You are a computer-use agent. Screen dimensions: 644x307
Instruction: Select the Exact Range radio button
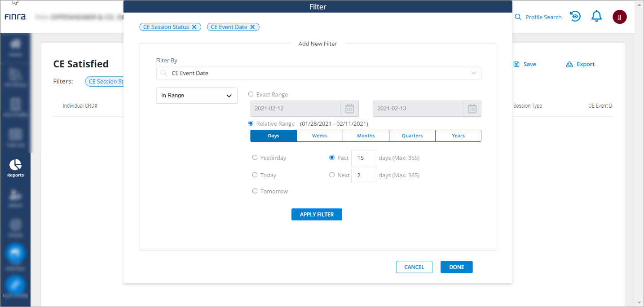pos(251,95)
